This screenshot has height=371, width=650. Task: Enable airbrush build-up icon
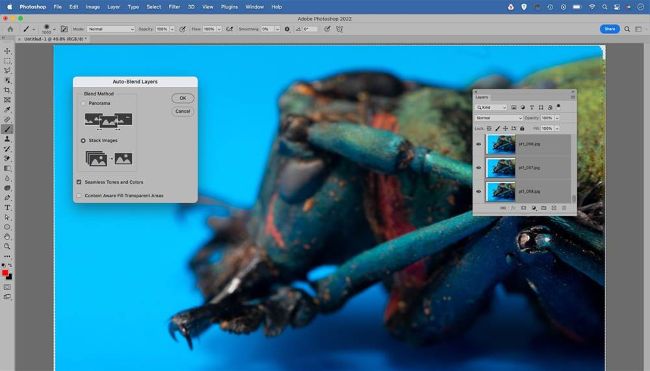pos(229,29)
